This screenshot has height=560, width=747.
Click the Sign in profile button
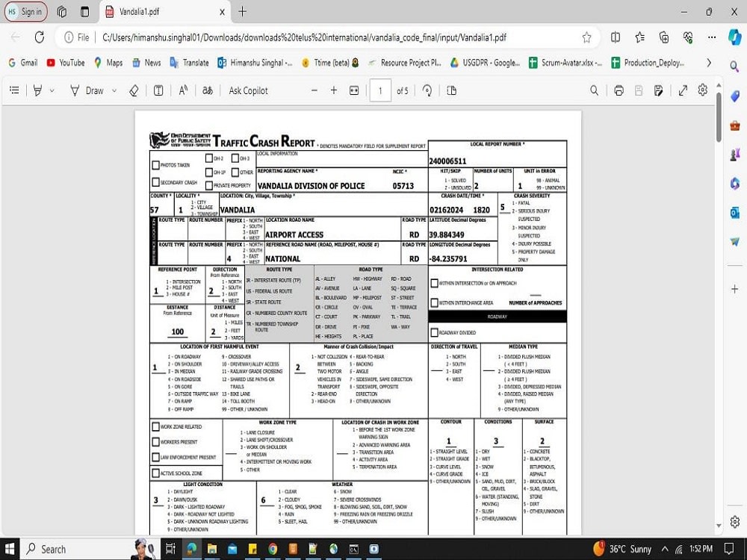click(x=26, y=11)
